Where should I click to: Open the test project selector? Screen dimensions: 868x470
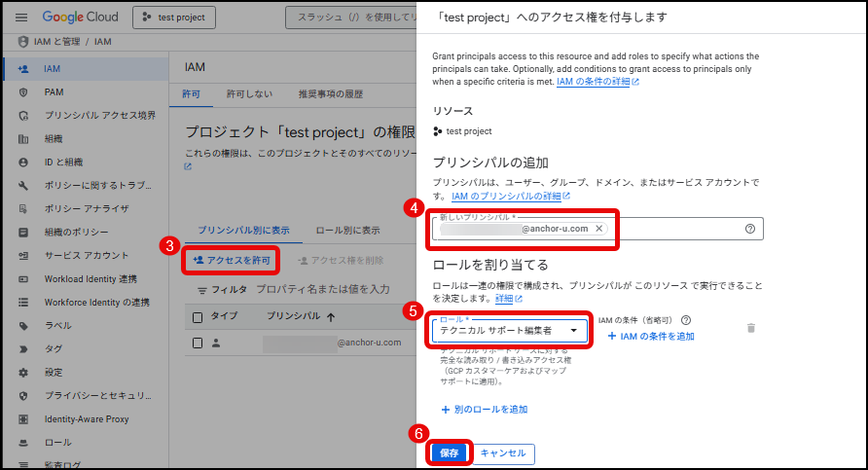pos(175,18)
